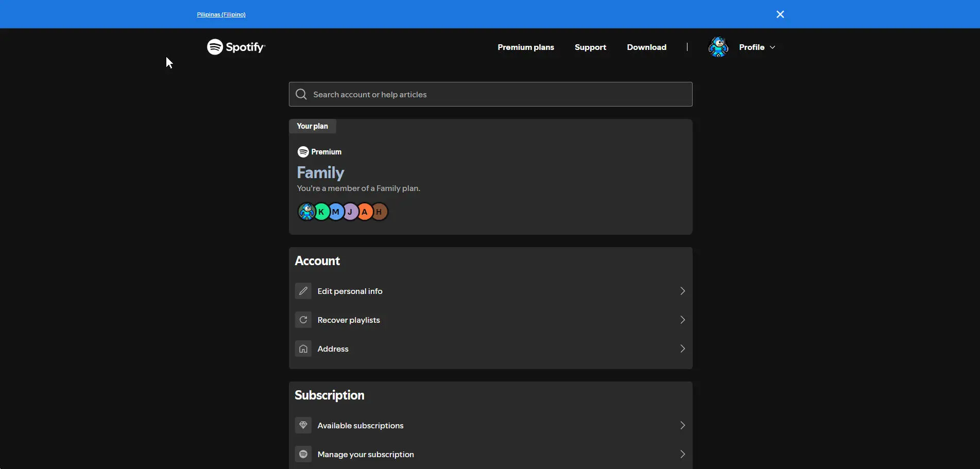Open Manage your subscription chevron
This screenshot has width=980, height=469.
(x=682, y=454)
